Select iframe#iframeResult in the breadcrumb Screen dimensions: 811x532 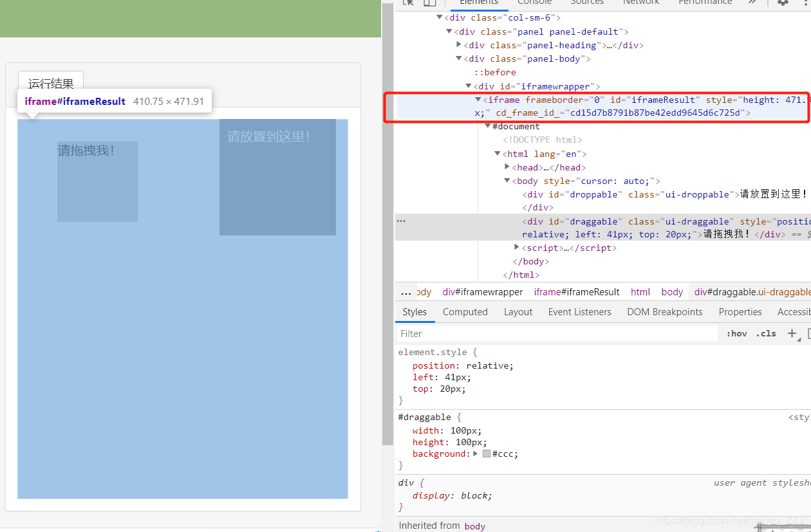click(577, 292)
